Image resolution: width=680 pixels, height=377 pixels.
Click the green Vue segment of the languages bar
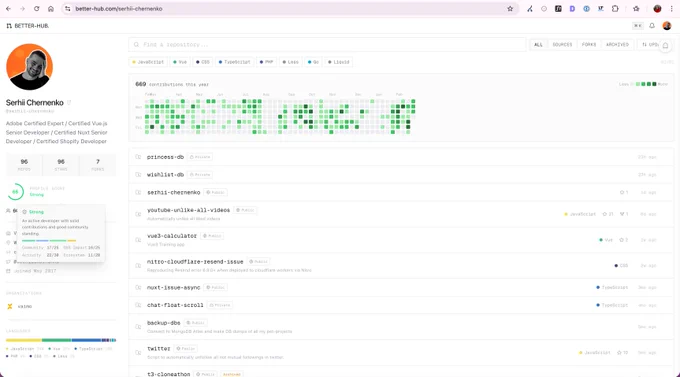[56, 340]
